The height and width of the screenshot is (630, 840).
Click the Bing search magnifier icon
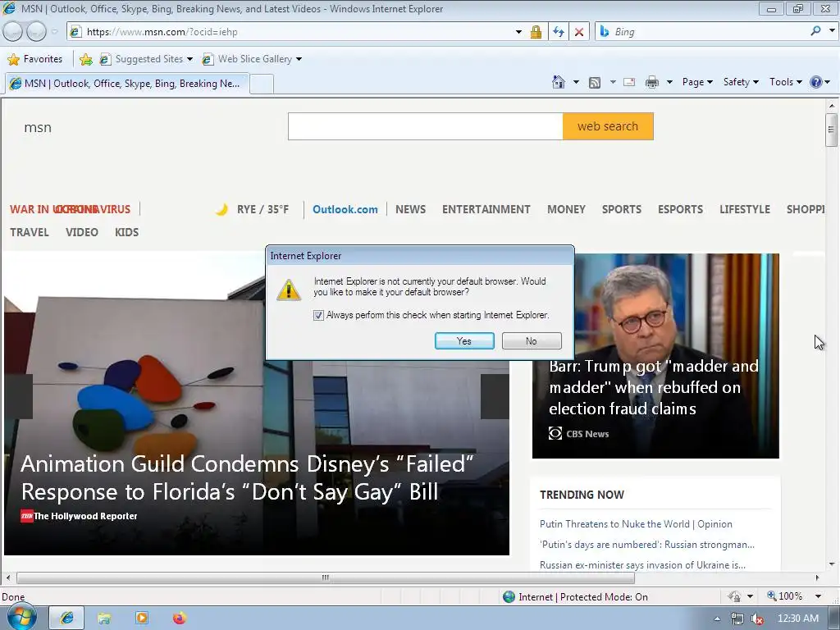pyautogui.click(x=815, y=31)
